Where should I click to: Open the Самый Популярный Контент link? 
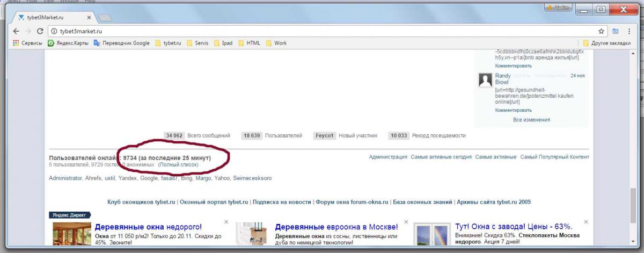tap(554, 157)
